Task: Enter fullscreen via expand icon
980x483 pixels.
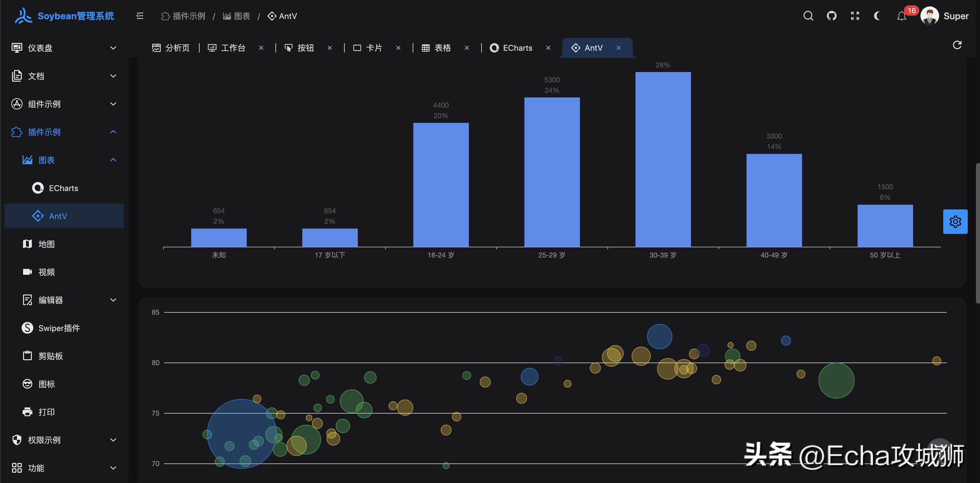Action: pos(855,16)
